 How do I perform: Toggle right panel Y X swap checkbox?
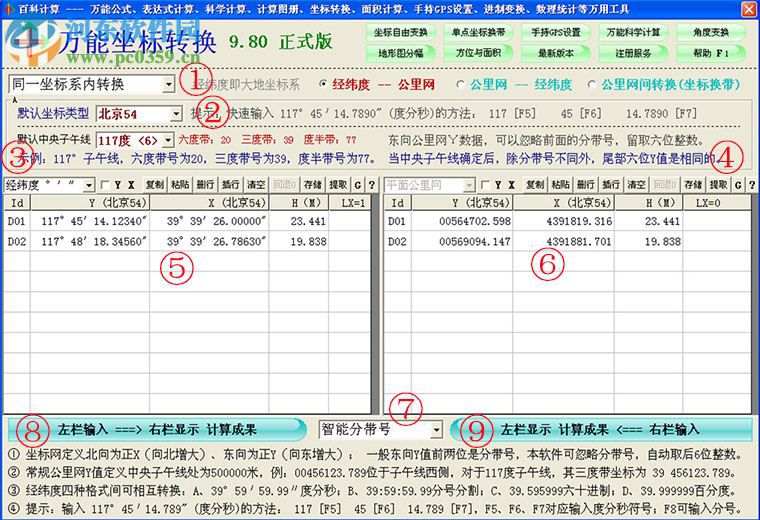tap(485, 185)
